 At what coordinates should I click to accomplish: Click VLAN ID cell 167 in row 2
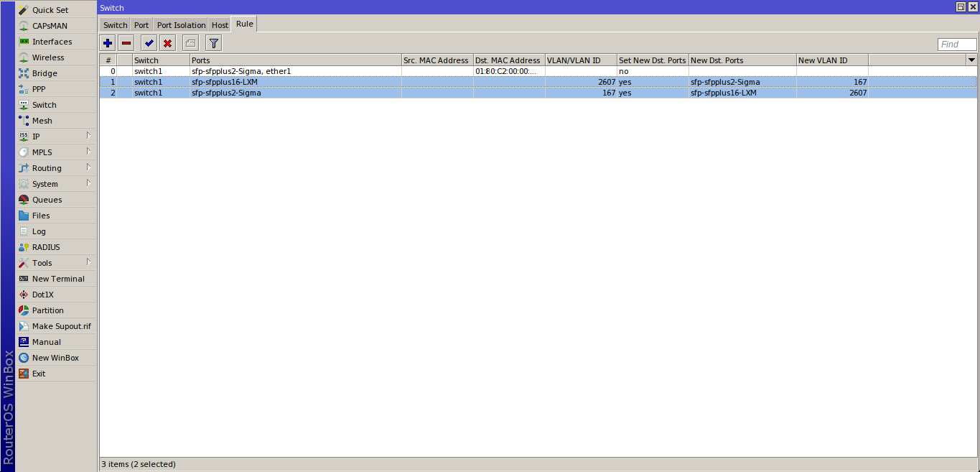pos(581,93)
